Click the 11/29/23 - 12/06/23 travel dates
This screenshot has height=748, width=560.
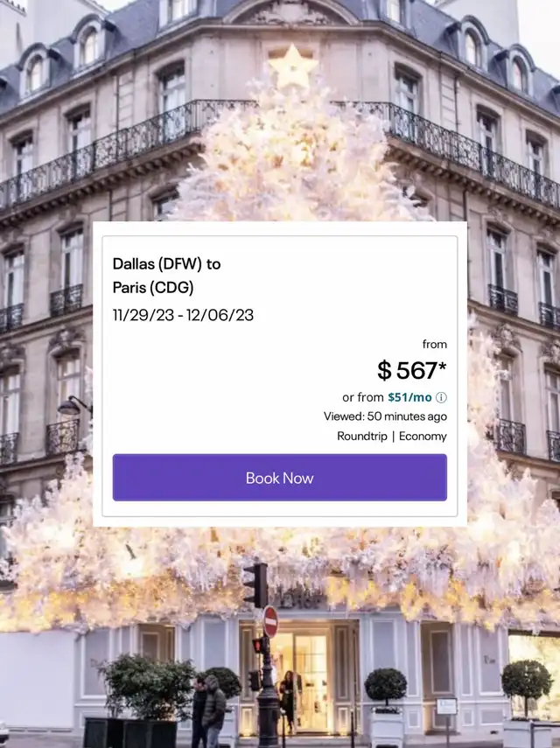click(x=183, y=315)
